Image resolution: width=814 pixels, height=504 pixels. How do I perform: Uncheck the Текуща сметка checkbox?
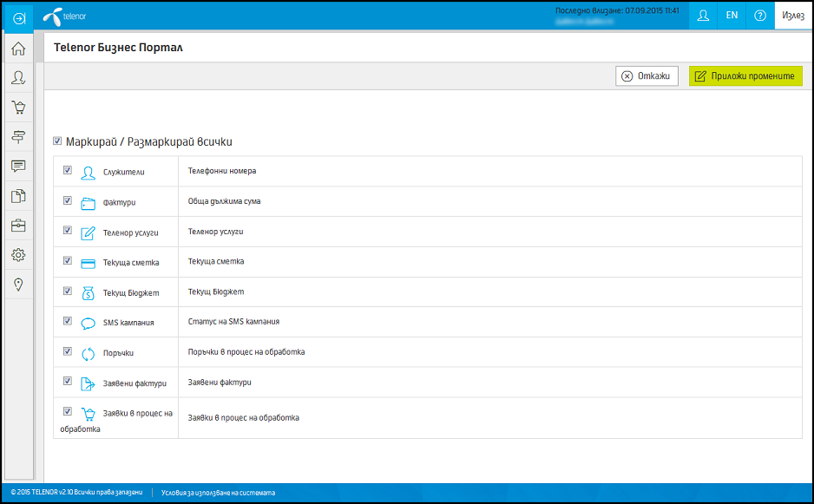pos(68,260)
